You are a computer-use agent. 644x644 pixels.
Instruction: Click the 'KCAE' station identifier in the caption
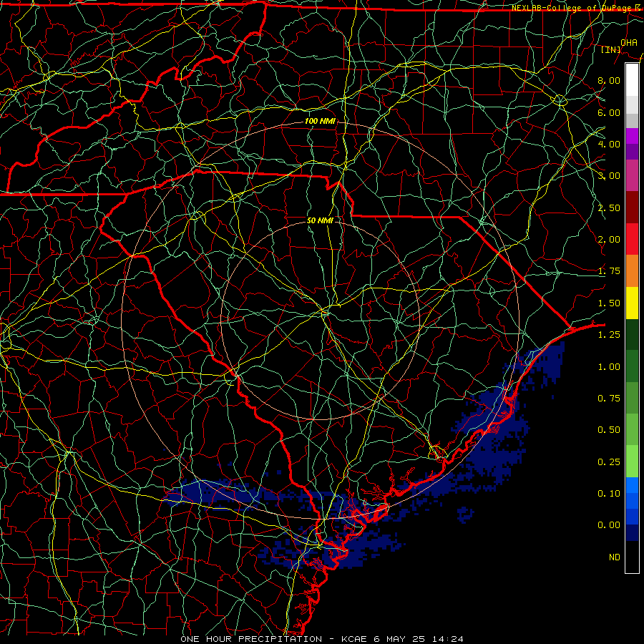354,639
